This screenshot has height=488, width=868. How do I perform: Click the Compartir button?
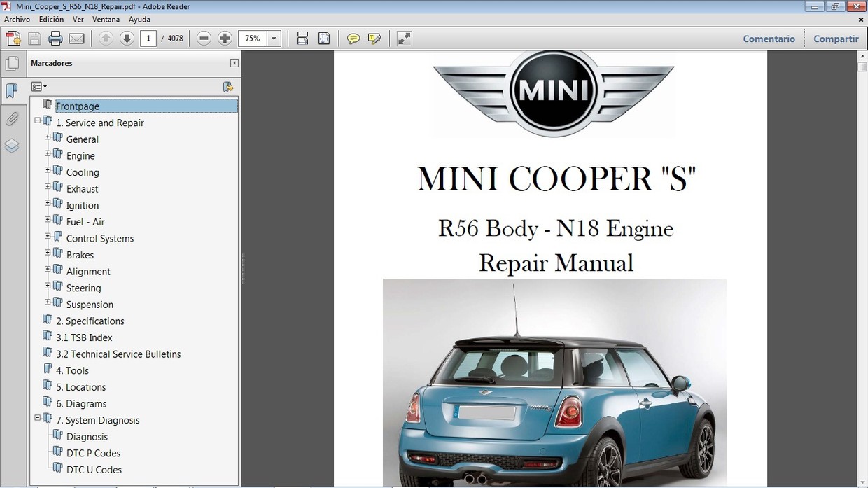pos(836,39)
